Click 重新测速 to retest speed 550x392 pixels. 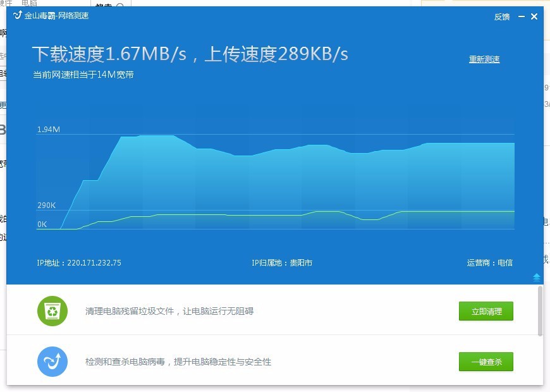[484, 59]
